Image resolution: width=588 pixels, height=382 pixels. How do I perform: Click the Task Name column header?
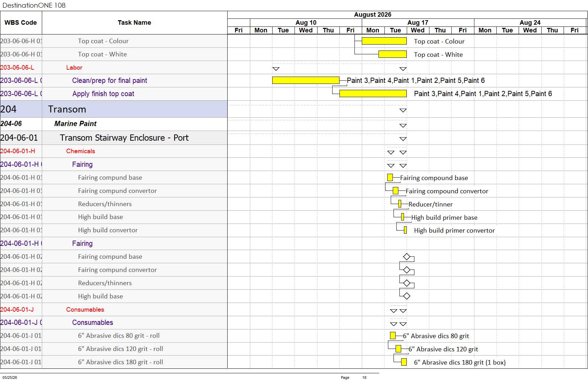tap(135, 23)
